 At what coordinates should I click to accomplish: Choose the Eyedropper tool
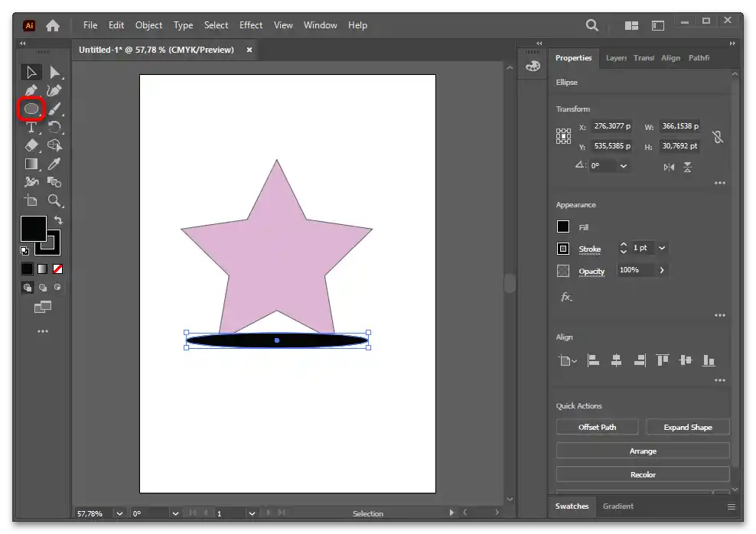coord(54,164)
